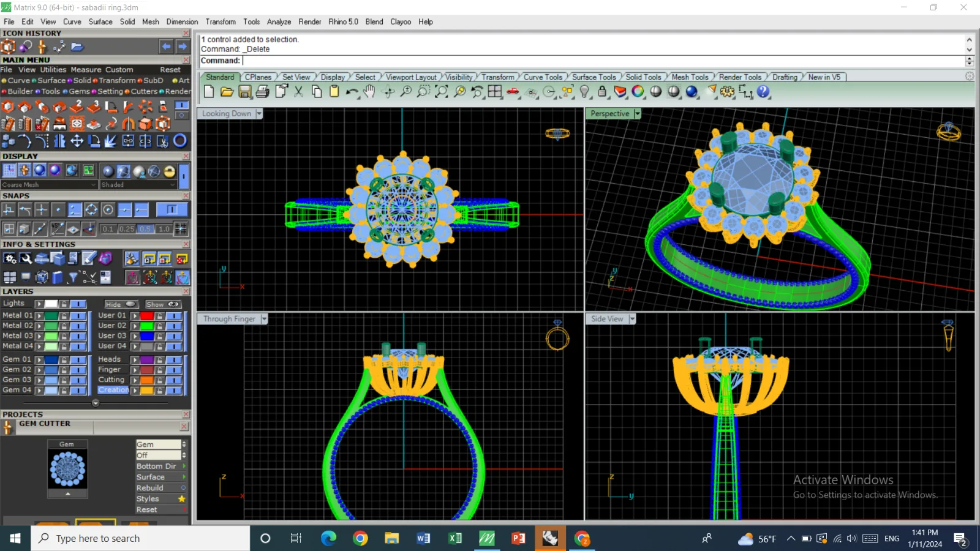Screen dimensions: 980x551
Task: Toggle the Snaps master on/off switch
Action: [171, 210]
